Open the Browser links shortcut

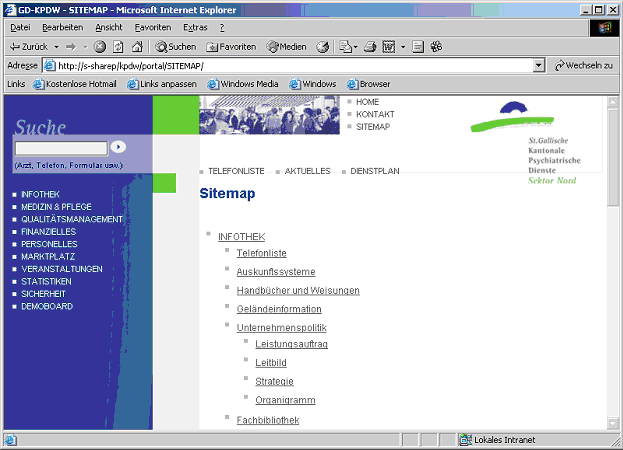369,84
